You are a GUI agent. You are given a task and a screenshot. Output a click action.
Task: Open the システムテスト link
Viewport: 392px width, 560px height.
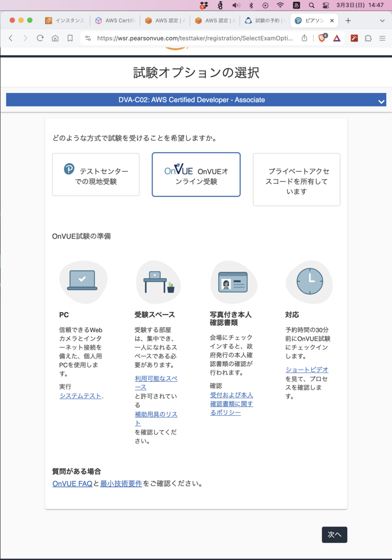point(81,396)
